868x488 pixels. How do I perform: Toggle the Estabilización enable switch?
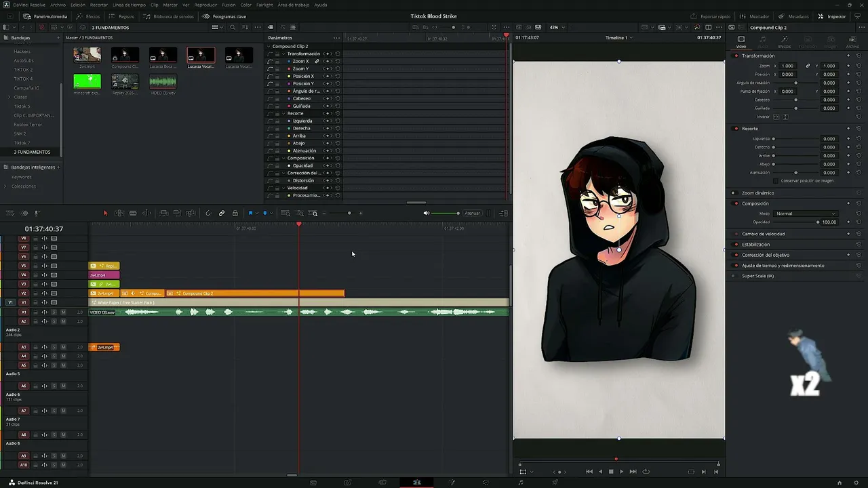pos(736,244)
